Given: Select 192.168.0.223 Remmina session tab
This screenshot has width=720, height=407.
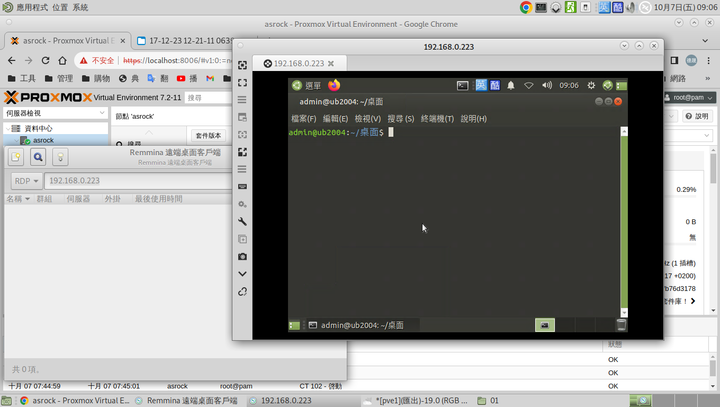Looking at the screenshot, I should click(299, 63).
